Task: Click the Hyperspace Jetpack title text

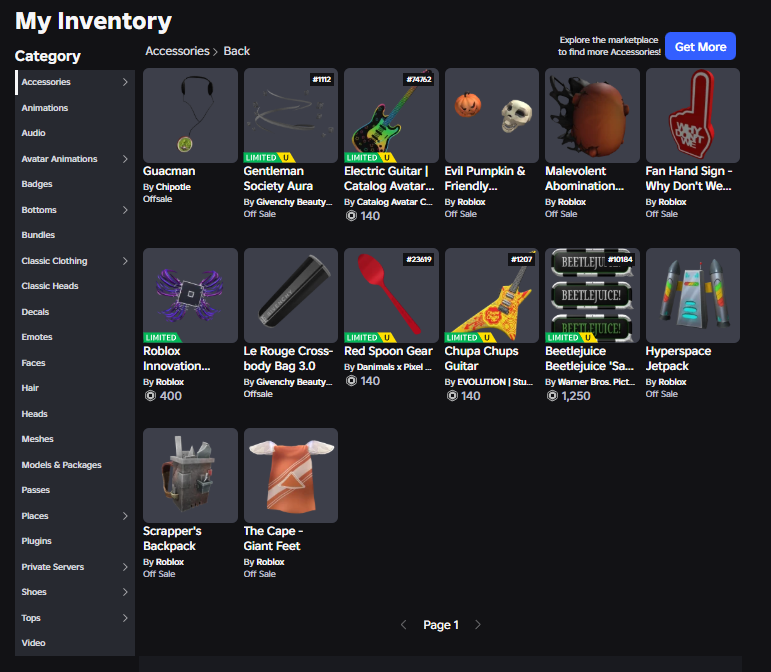Action: click(x=678, y=358)
